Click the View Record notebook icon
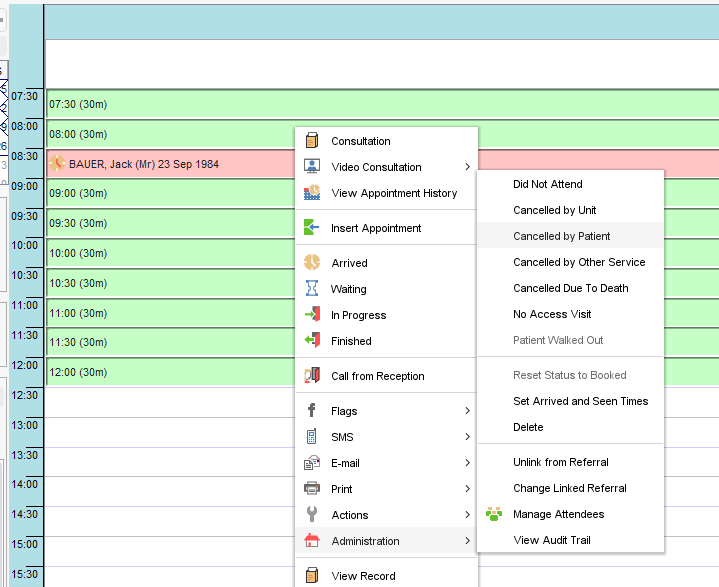This screenshot has height=587, width=719. coord(312,576)
